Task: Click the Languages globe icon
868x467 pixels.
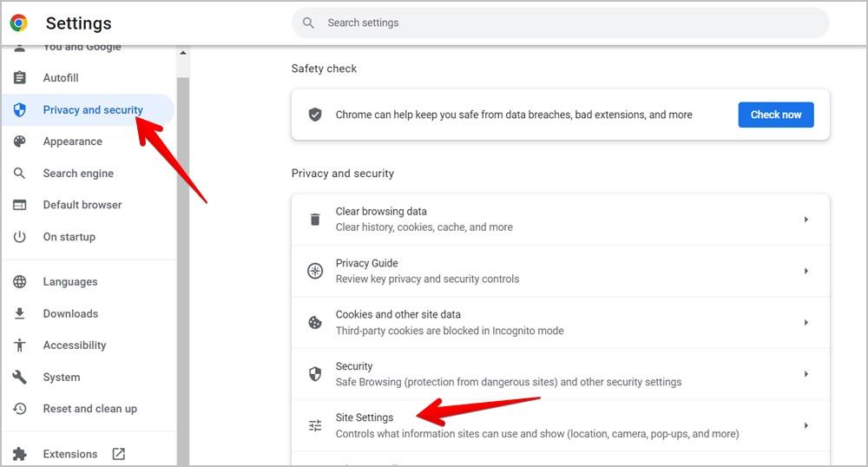Action: pyautogui.click(x=19, y=281)
